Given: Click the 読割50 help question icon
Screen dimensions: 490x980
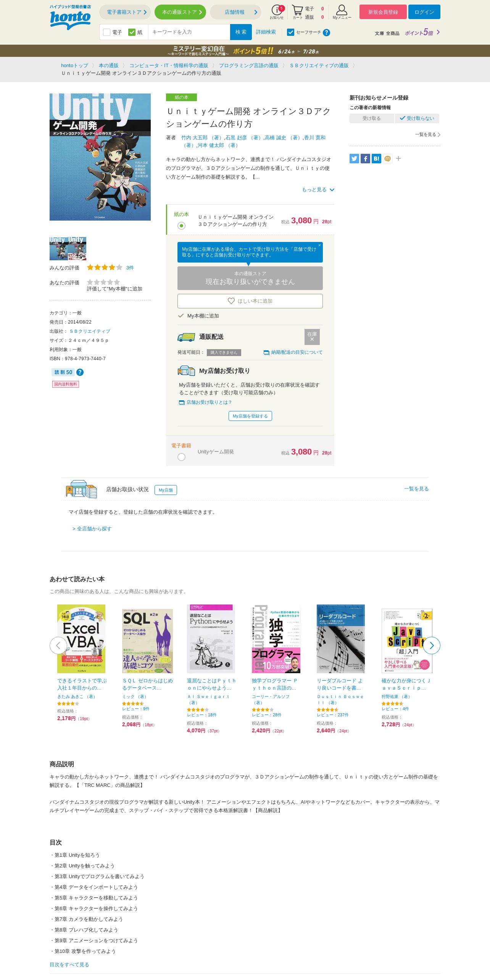Looking at the screenshot, I should coord(80,372).
